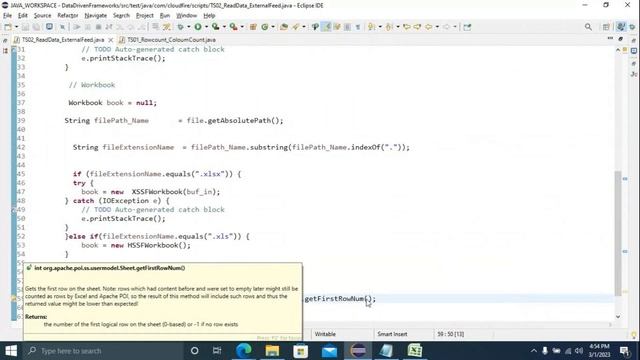Toggle Mark Occurrences highlighted icon
Screen dimensions: 640x360
[327, 27]
